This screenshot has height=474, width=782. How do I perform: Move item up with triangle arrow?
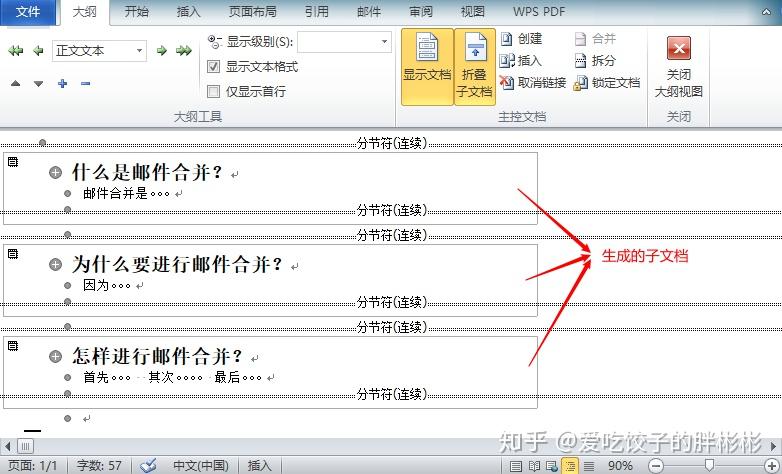tap(15, 83)
